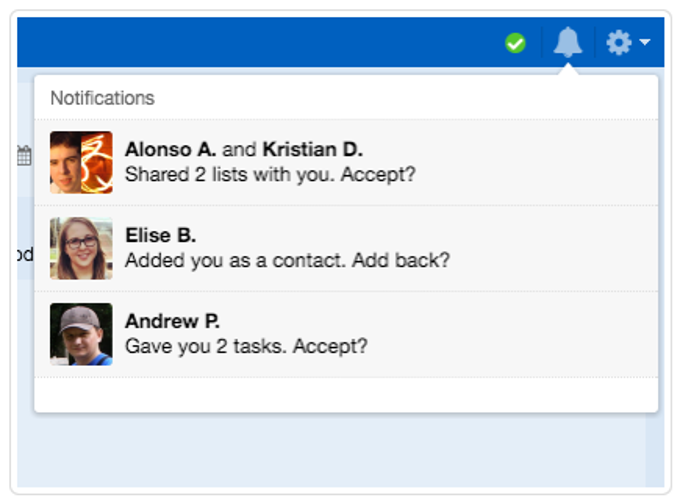Toggle the notifications bell icon
The image size is (680, 503).
pyautogui.click(x=567, y=42)
